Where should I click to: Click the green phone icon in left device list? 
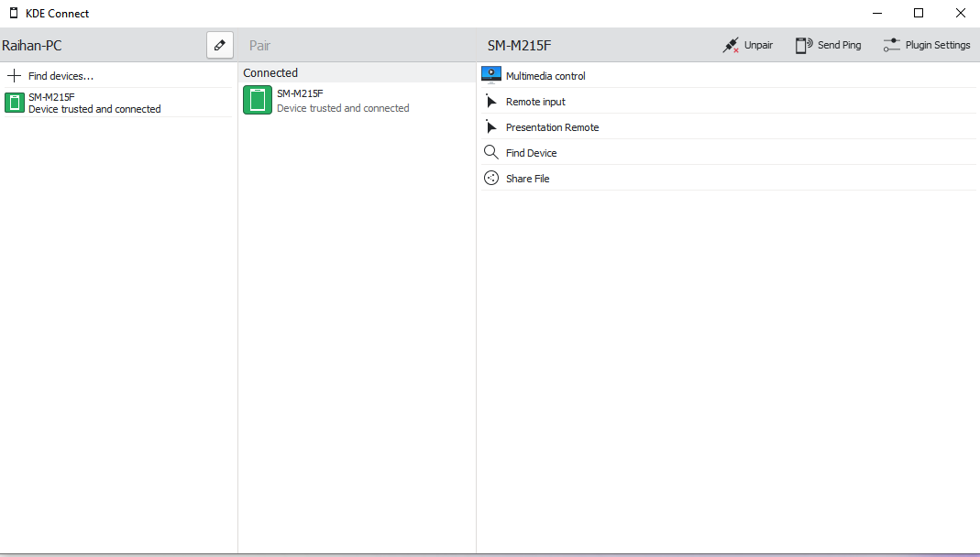tap(15, 103)
